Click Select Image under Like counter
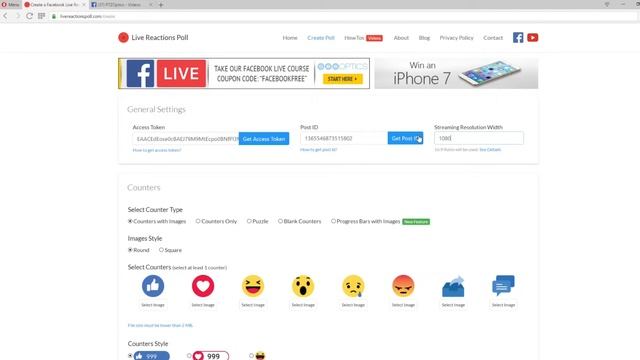This screenshot has width=640, height=360. [153, 305]
